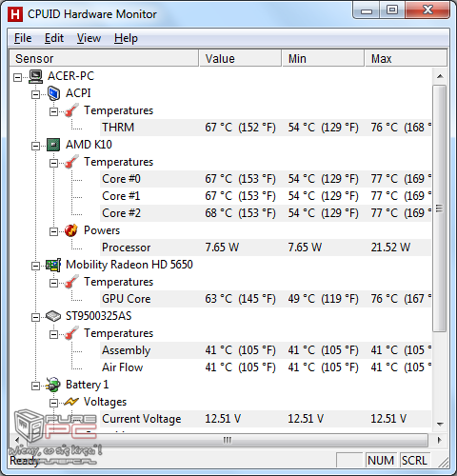457x476 pixels.
Task: Click the vertical scrollbar down arrow
Action: [x=440, y=425]
